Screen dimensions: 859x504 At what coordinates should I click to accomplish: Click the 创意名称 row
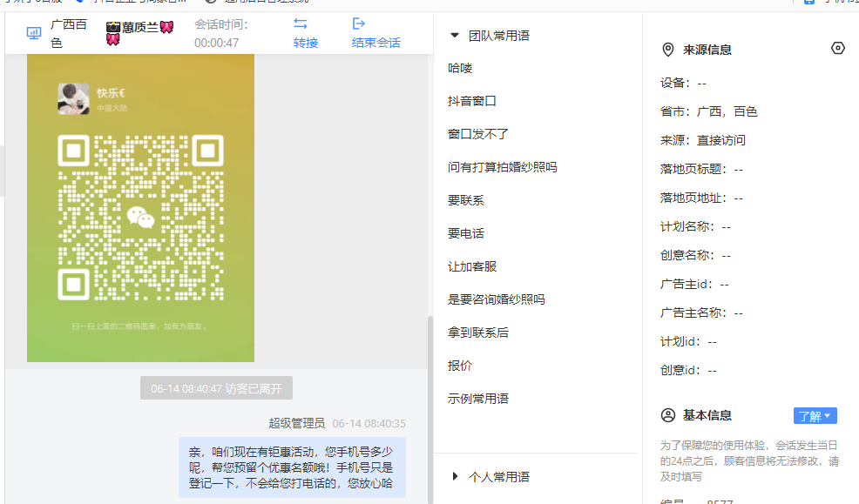[x=696, y=256]
